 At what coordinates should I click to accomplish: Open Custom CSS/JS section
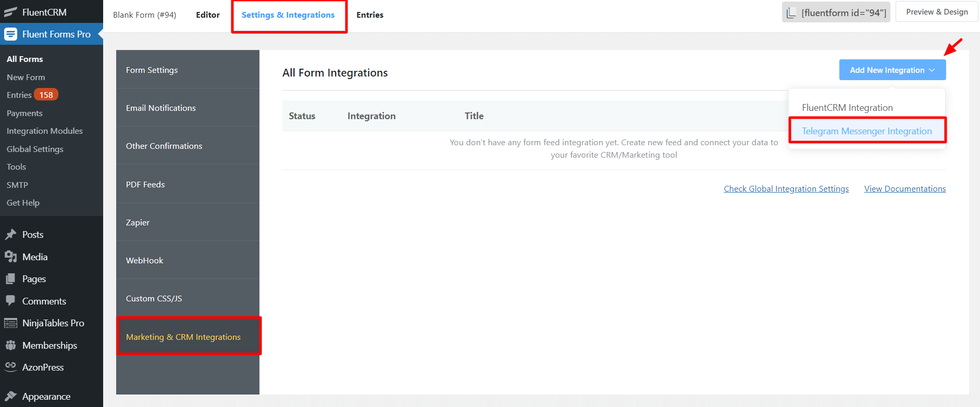188,298
